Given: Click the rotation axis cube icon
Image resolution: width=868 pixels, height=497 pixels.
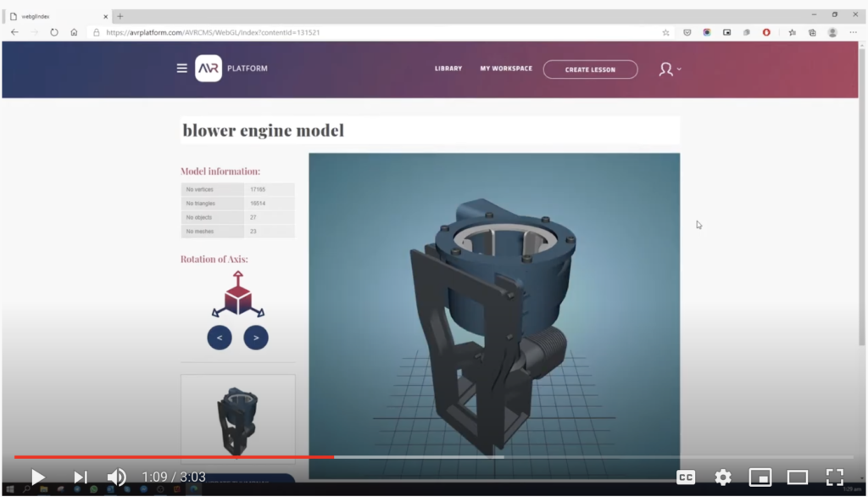Looking at the screenshot, I should tap(237, 295).
